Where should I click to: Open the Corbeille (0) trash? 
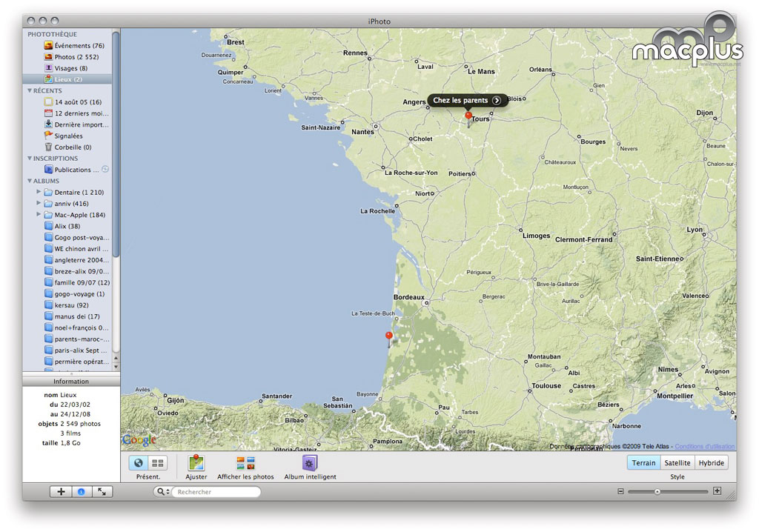point(67,147)
